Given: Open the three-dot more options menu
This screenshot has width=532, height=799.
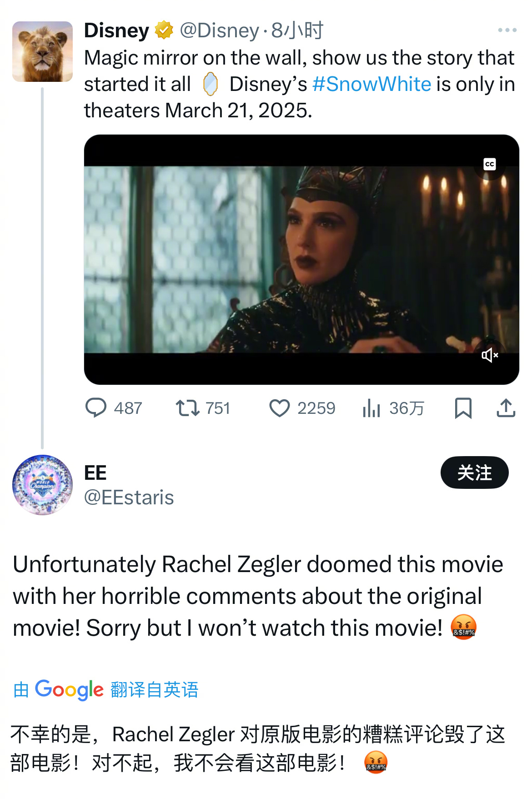Looking at the screenshot, I should (x=507, y=30).
